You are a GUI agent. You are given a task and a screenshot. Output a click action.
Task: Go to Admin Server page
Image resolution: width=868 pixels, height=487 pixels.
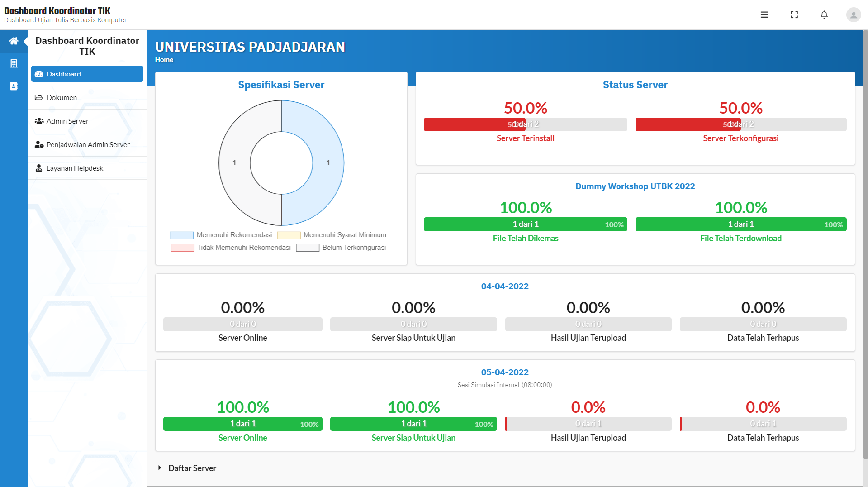(x=87, y=121)
